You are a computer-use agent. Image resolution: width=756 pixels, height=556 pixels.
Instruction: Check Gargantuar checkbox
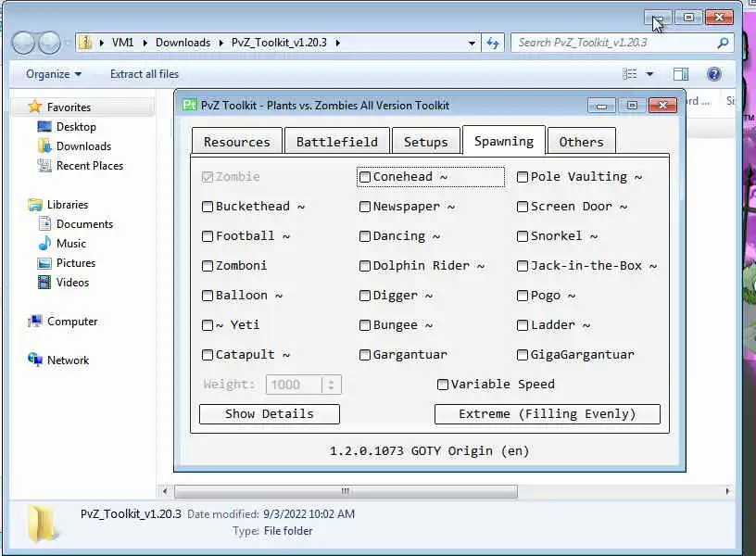tap(365, 356)
